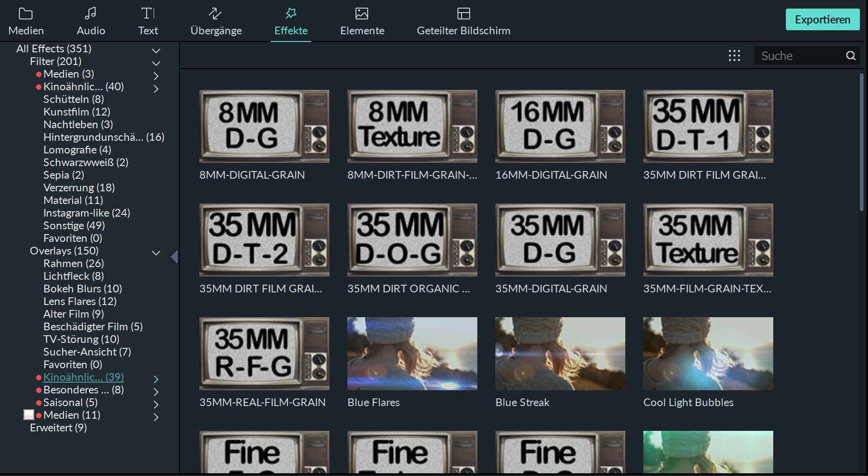The width and height of the screenshot is (868, 476).
Task: Collapse the Filter (201) chevron
Action: click(156, 63)
